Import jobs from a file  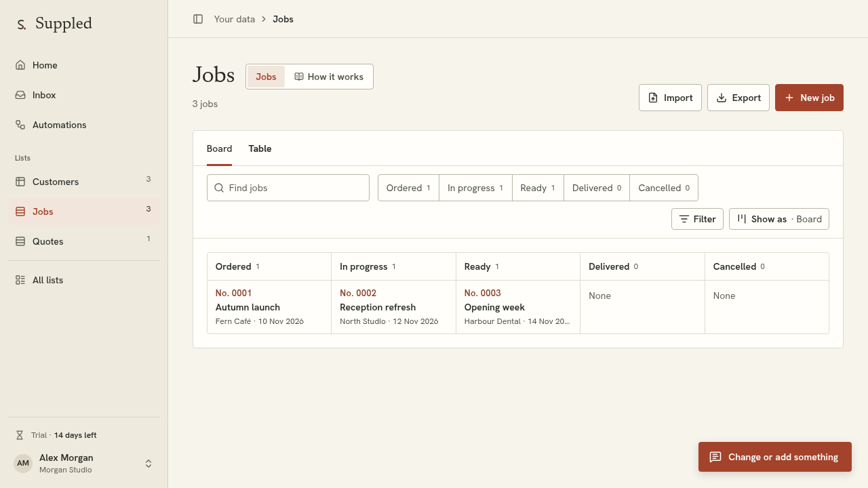[670, 98]
